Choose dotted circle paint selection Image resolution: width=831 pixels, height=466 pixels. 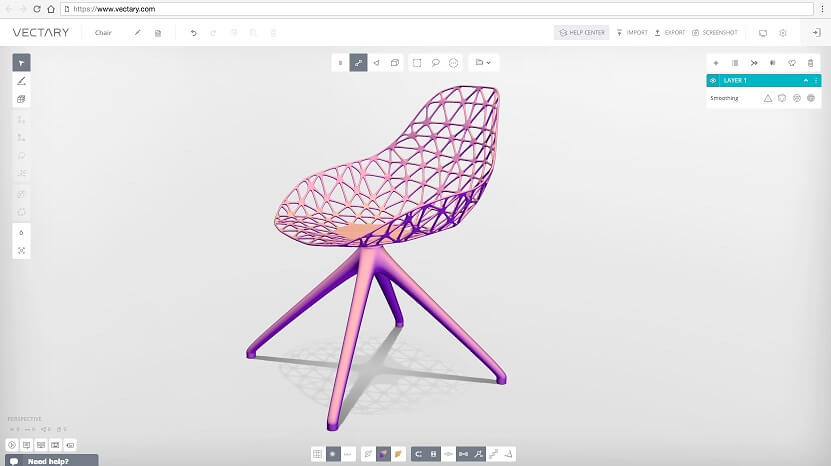[x=453, y=63]
